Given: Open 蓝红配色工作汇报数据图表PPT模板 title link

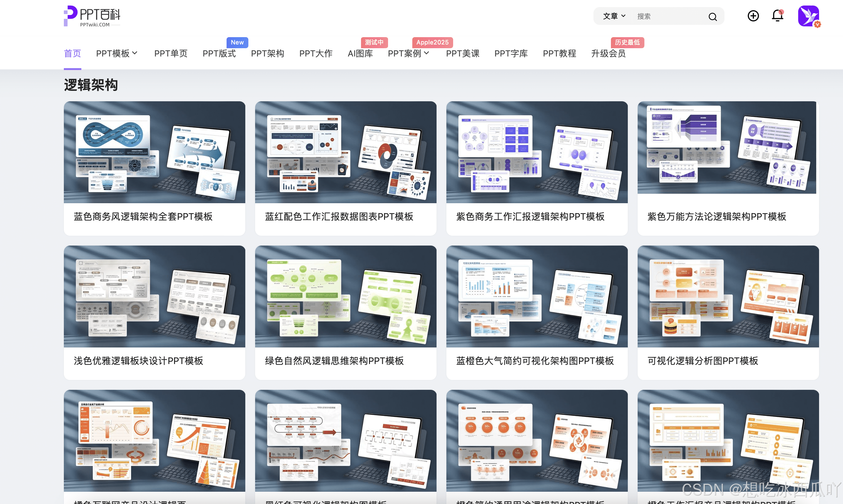Looking at the screenshot, I should 339,217.
